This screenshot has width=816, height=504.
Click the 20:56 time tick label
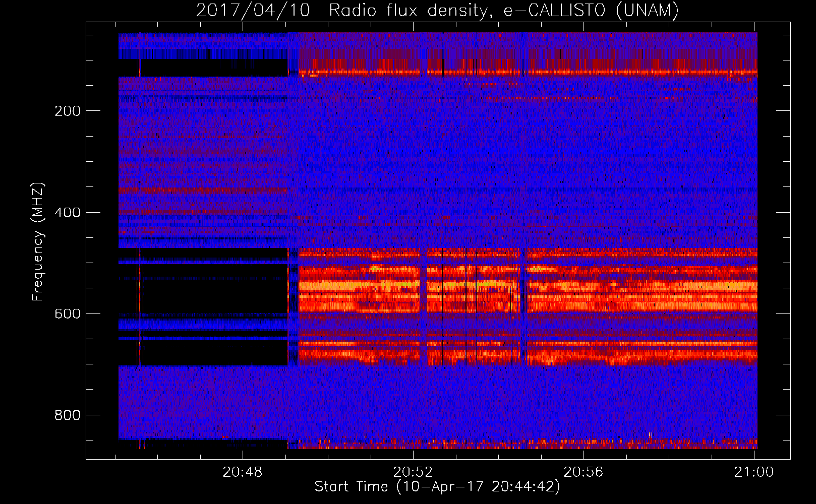[x=584, y=472]
